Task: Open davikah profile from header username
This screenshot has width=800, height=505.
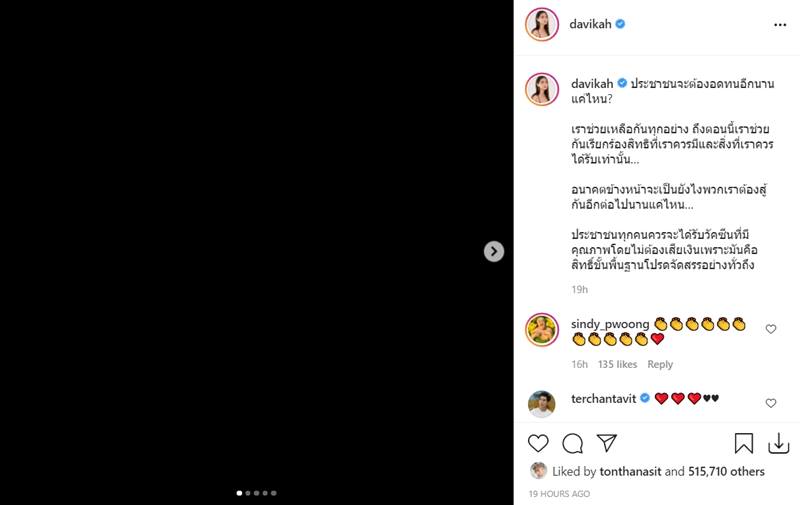Action: tap(591, 24)
